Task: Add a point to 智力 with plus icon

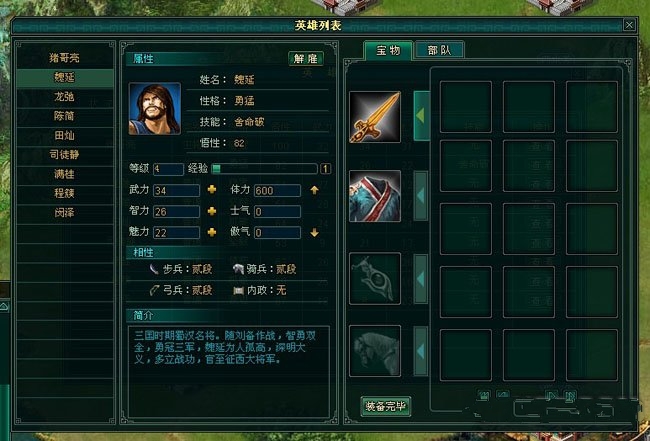Action: coord(211,211)
